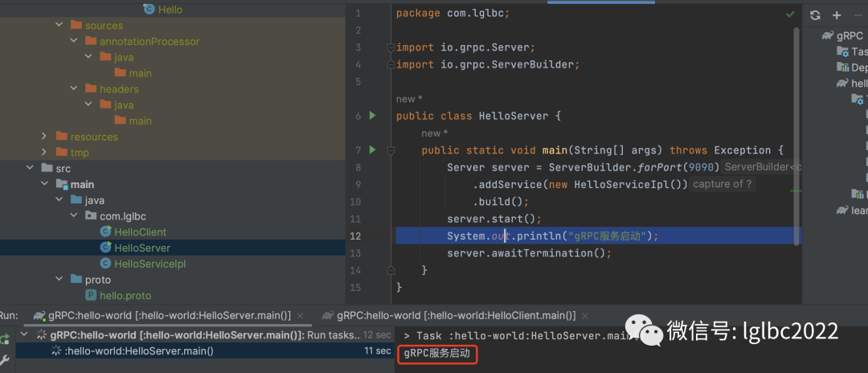868x373 pixels.
Task: Click the run gutter icon beside class HelloServer
Action: point(373,116)
